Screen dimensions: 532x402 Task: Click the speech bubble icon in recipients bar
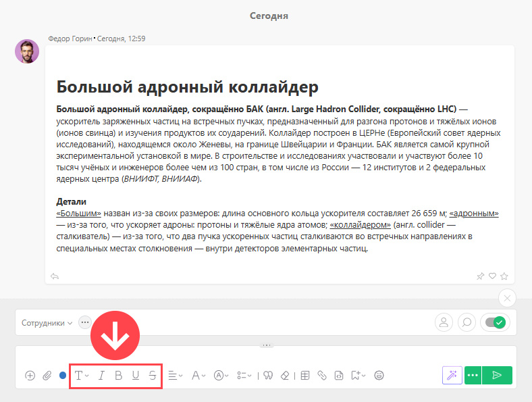point(467,322)
